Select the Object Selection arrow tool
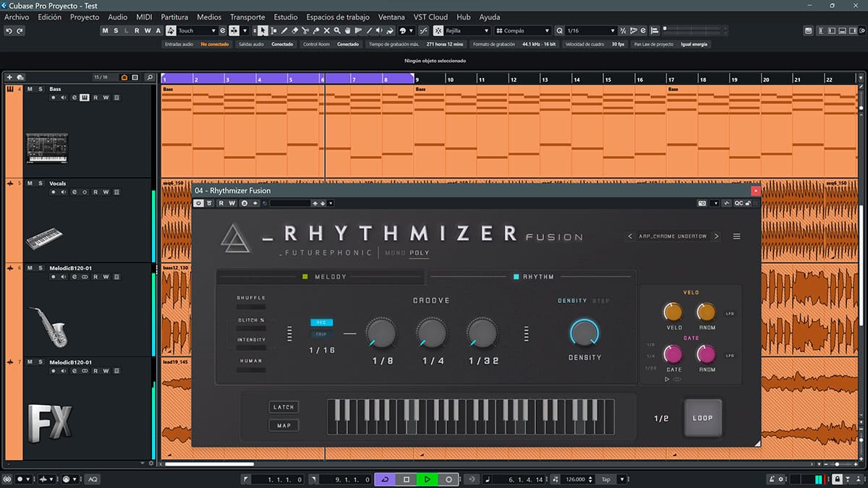The width and height of the screenshot is (868, 488). 263,30
